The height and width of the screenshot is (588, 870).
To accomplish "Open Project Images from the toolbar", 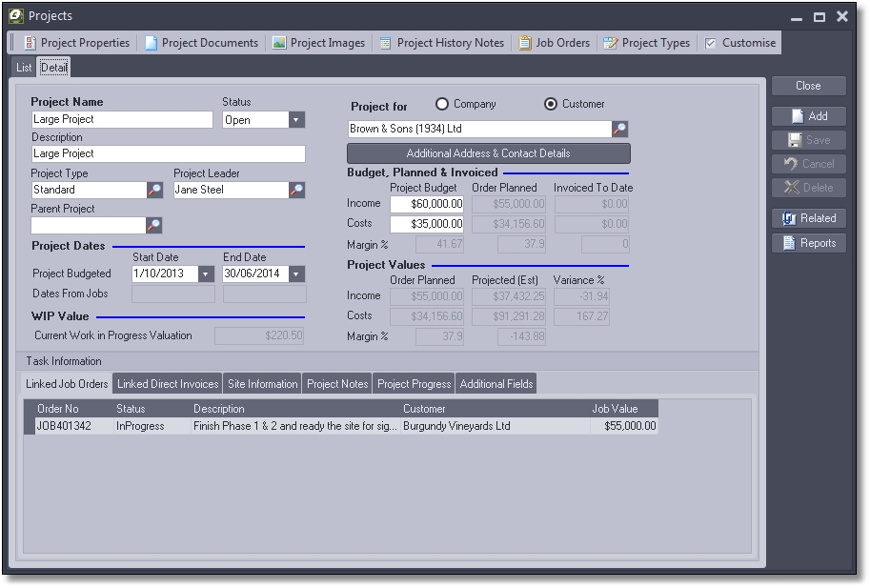I will (x=318, y=43).
